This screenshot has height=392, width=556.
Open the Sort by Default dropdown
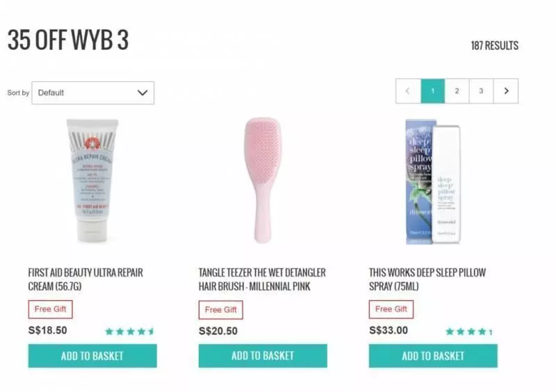pyautogui.click(x=93, y=93)
